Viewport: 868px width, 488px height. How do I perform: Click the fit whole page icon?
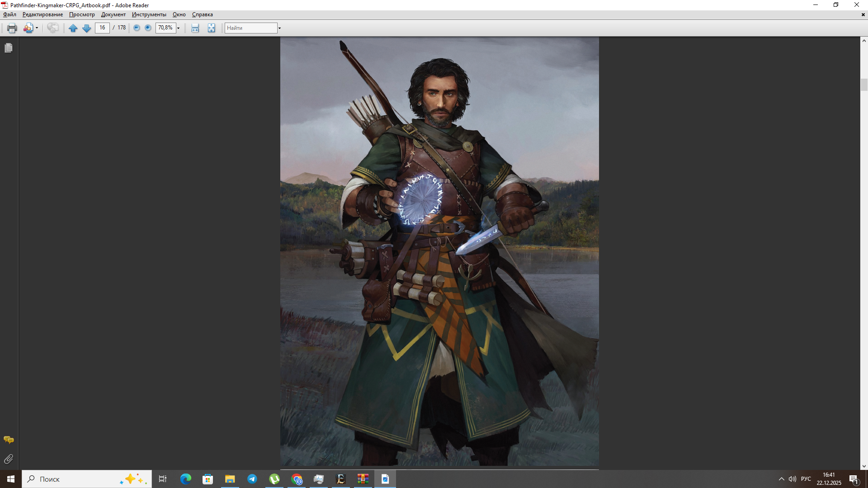click(x=211, y=28)
